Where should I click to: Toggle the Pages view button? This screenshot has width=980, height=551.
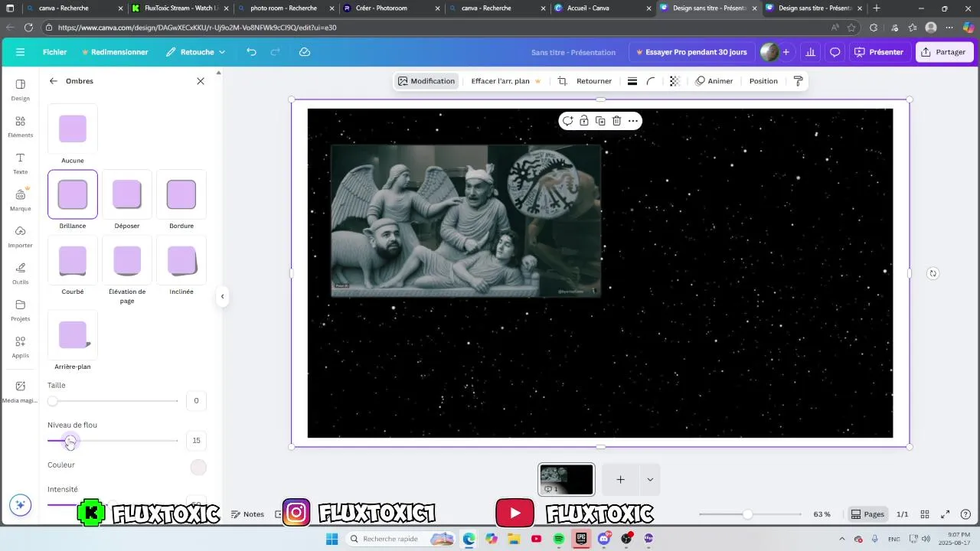point(867,514)
